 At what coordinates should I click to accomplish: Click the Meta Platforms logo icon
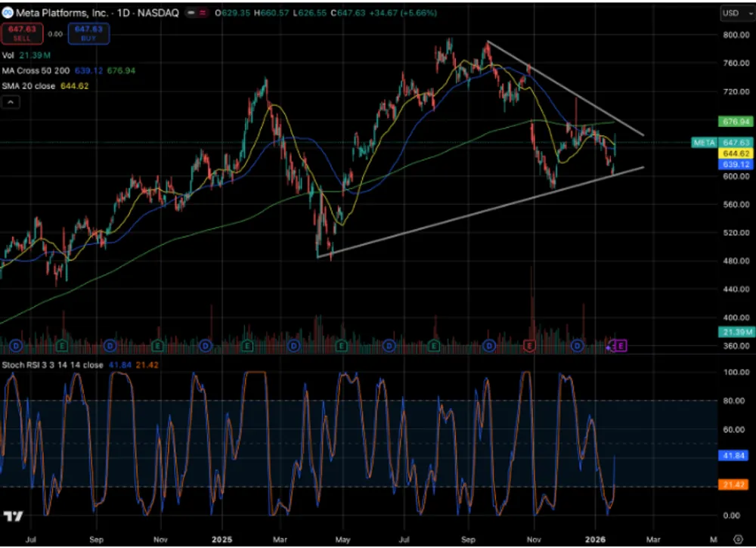click(x=8, y=13)
